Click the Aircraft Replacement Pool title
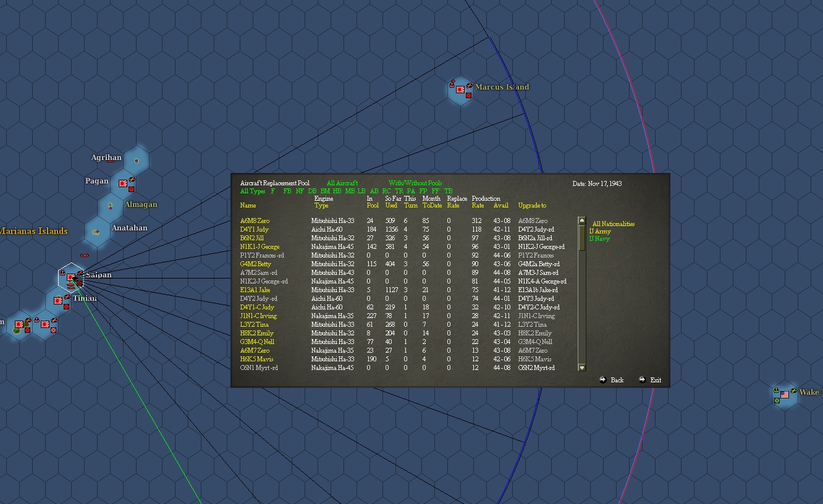823x504 pixels. click(275, 183)
